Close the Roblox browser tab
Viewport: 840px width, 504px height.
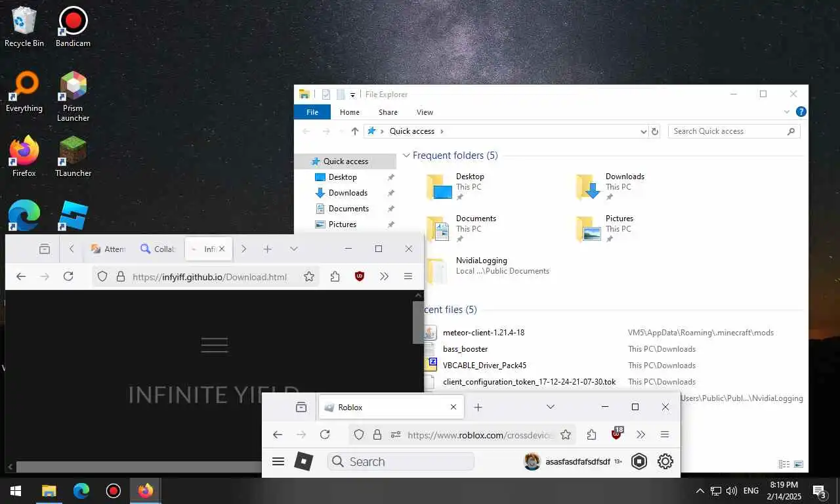click(453, 407)
